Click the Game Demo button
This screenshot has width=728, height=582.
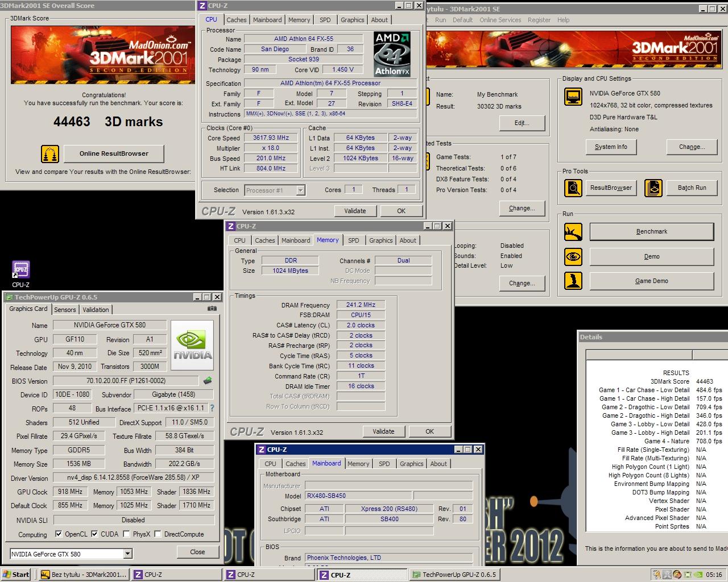(x=652, y=281)
